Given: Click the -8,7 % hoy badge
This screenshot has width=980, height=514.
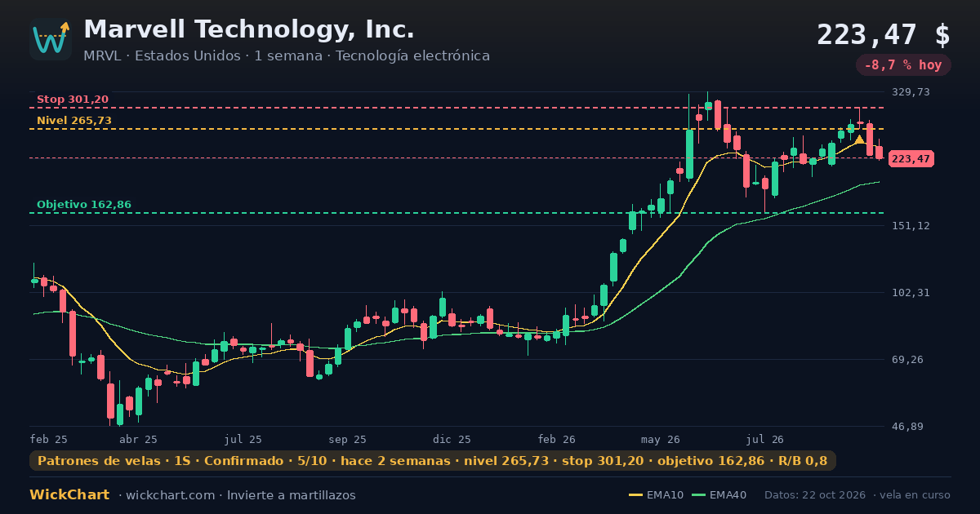Looking at the screenshot, I should pyautogui.click(x=903, y=65).
